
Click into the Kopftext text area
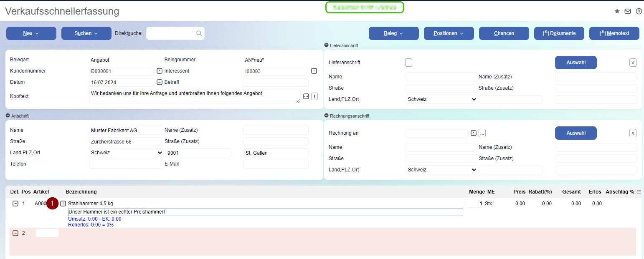point(195,96)
